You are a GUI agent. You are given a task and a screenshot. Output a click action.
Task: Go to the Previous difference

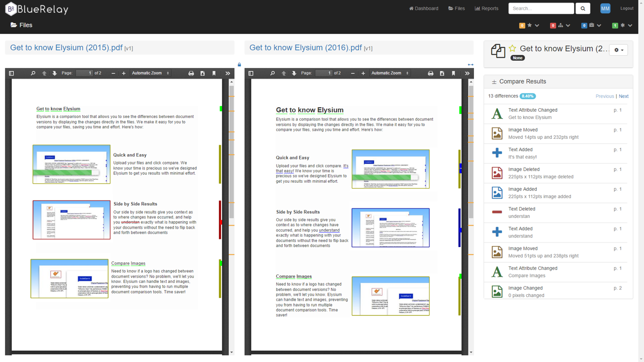604,96
